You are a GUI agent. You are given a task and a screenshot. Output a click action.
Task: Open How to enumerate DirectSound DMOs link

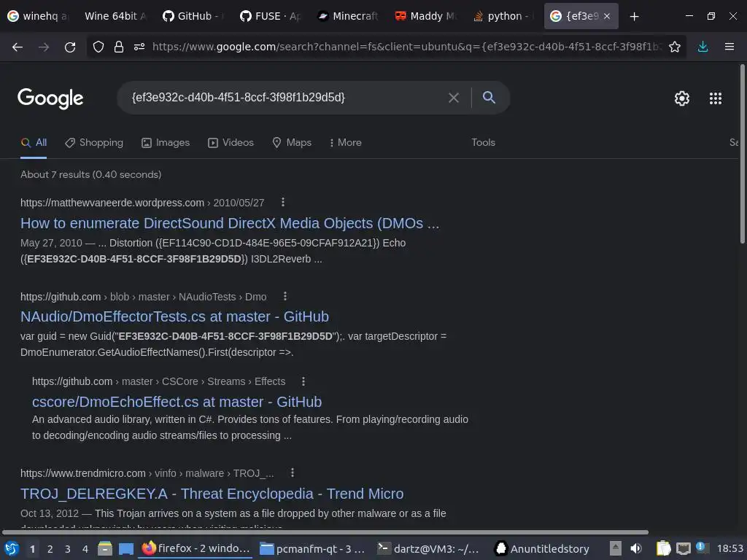(x=230, y=223)
